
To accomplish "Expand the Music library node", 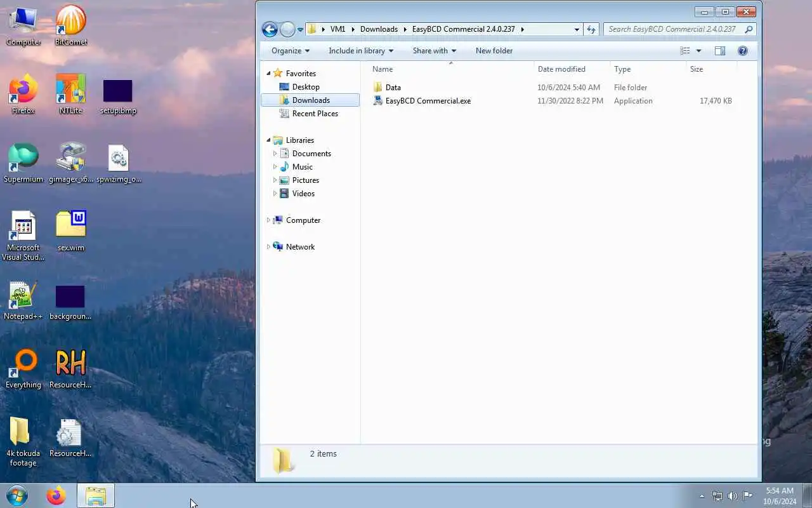I will [275, 167].
